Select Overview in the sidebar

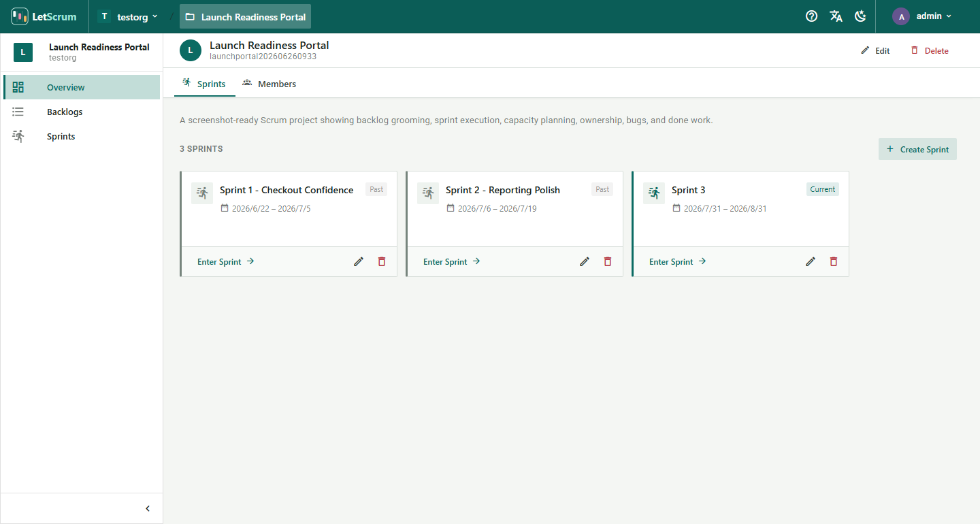coord(82,87)
